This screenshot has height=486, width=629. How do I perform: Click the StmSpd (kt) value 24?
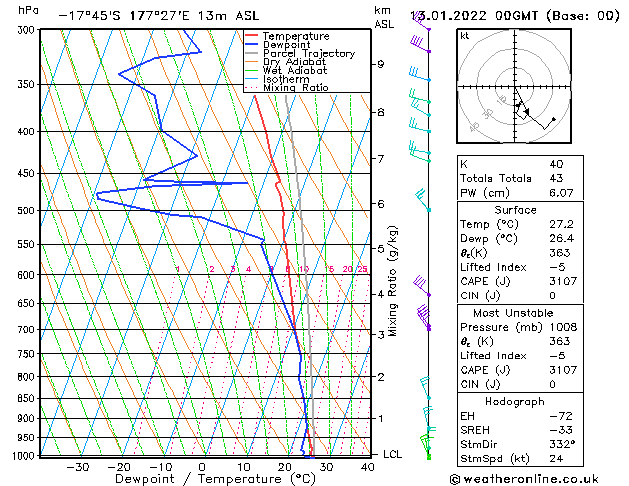click(556, 458)
